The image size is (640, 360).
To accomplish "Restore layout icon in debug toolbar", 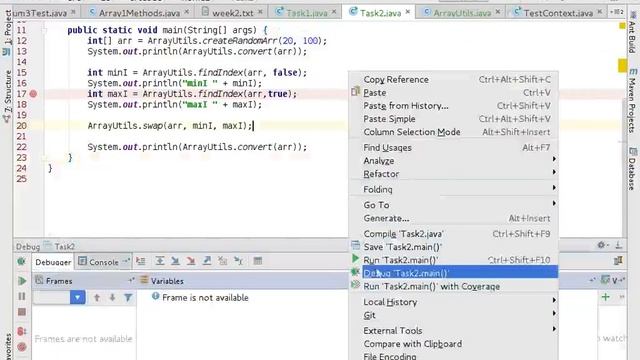I will [x=618, y=261].
